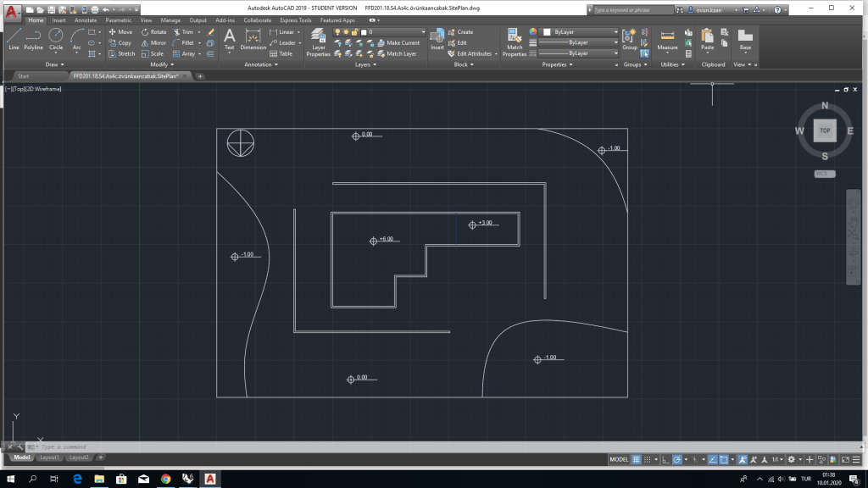Insert a block with Insert icon
This screenshot has width=868, height=488.
click(x=437, y=39)
